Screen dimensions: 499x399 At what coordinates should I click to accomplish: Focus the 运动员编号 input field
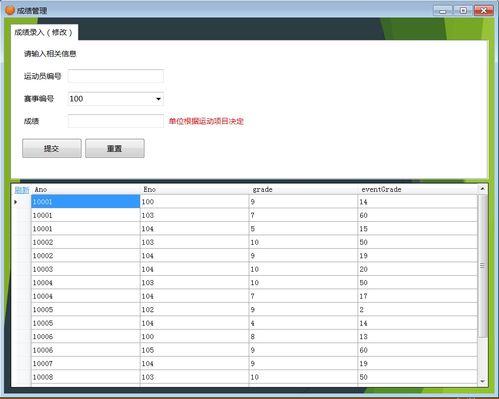pyautogui.click(x=116, y=76)
